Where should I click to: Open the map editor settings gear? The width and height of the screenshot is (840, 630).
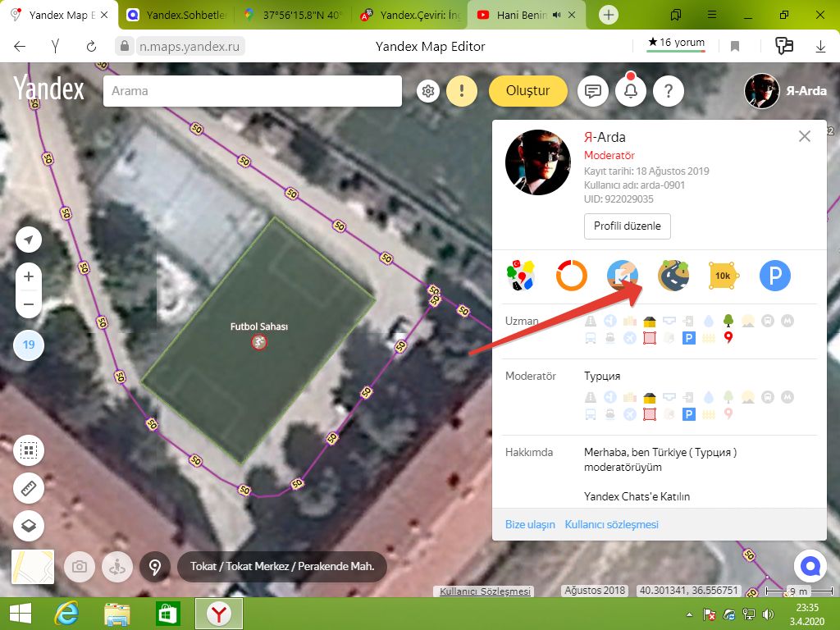tap(428, 91)
